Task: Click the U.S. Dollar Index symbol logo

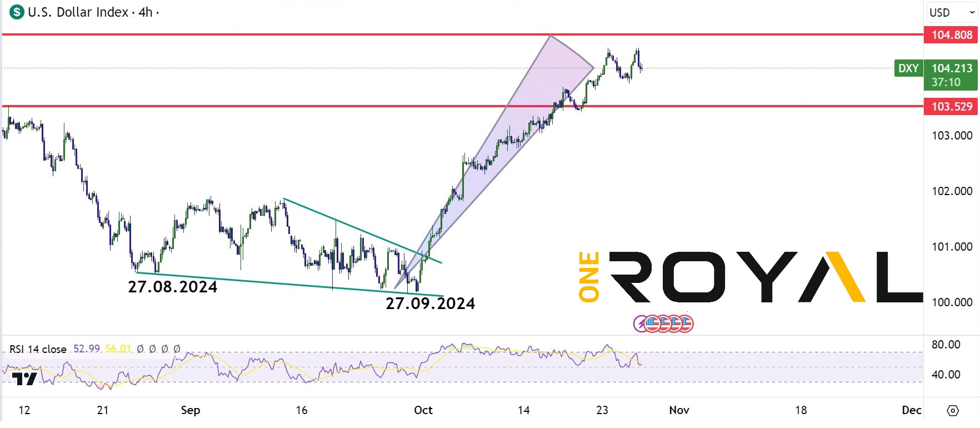Action: pyautogui.click(x=17, y=12)
